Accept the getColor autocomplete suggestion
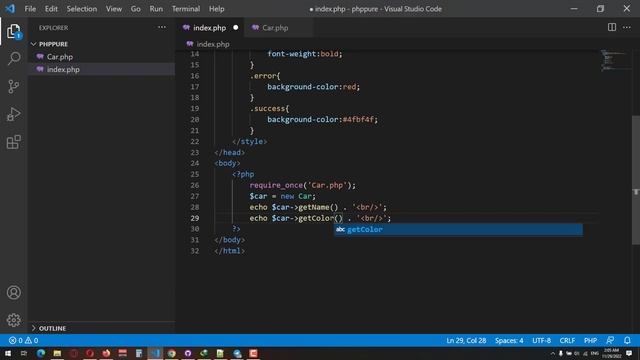The width and height of the screenshot is (640, 360). tap(458, 229)
